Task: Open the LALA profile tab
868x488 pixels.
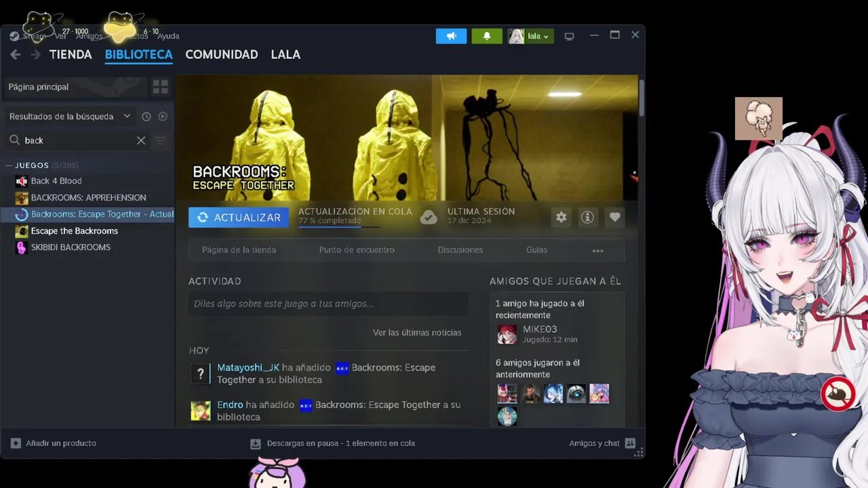Action: (285, 54)
